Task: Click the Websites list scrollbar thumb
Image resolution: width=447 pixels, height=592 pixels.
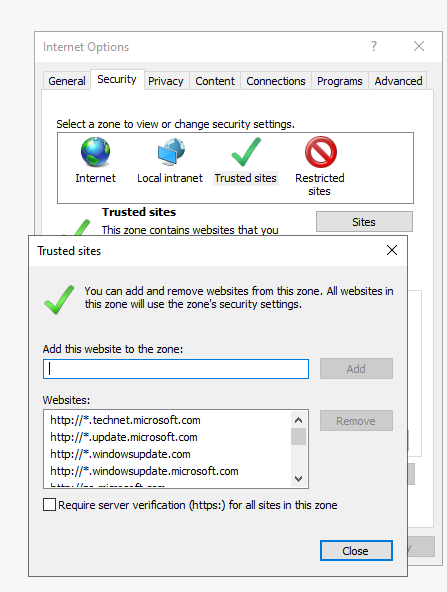Action: pyautogui.click(x=298, y=437)
